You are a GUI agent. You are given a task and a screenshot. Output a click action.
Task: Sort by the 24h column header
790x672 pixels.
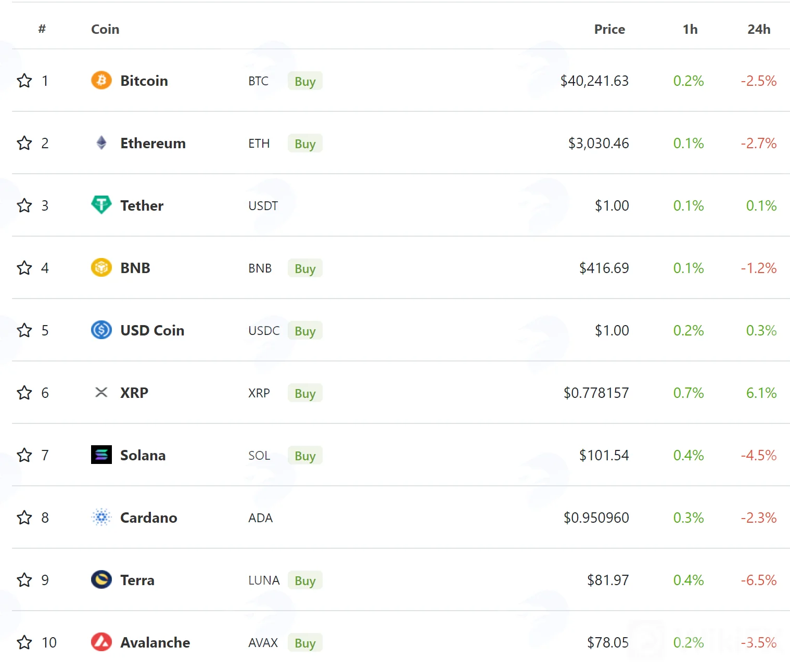(x=759, y=29)
